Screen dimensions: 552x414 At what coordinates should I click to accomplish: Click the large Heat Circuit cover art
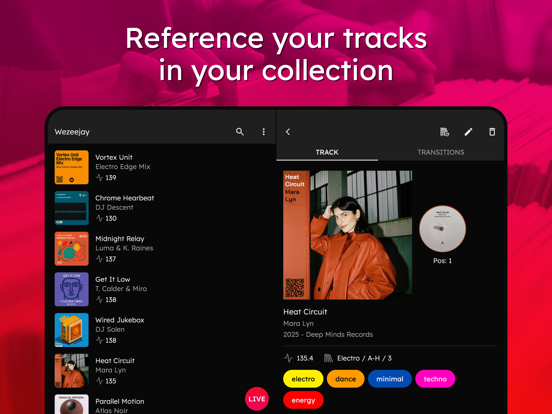click(347, 235)
